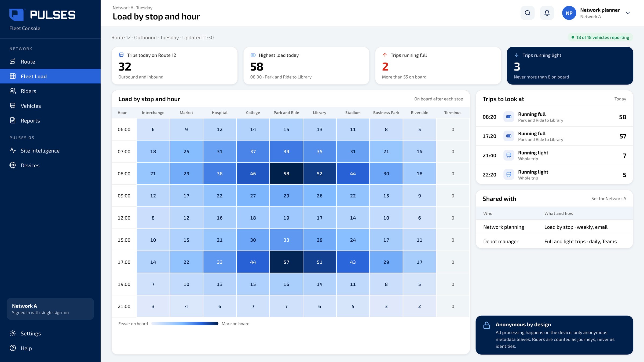The width and height of the screenshot is (644, 362).
Task: Go to Route in sidebar
Action: tap(50, 62)
